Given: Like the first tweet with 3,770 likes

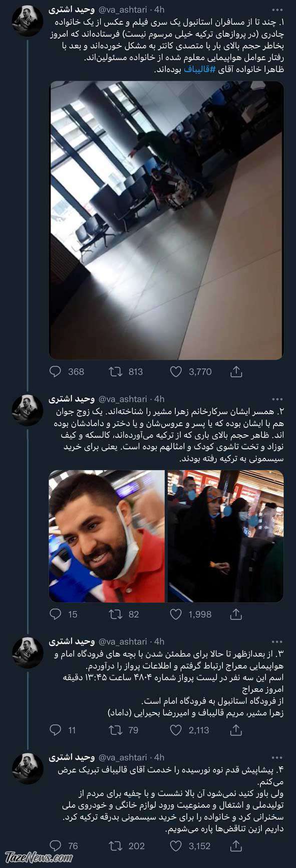Looking at the screenshot, I should pyautogui.click(x=176, y=372).
